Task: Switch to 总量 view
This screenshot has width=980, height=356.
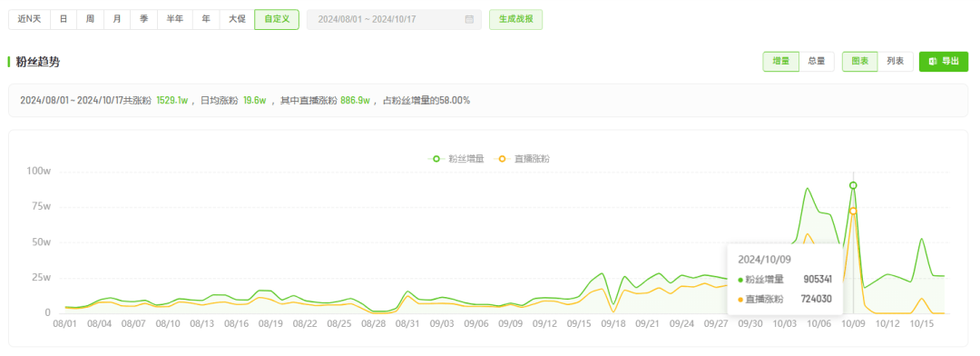Action: pos(817,62)
